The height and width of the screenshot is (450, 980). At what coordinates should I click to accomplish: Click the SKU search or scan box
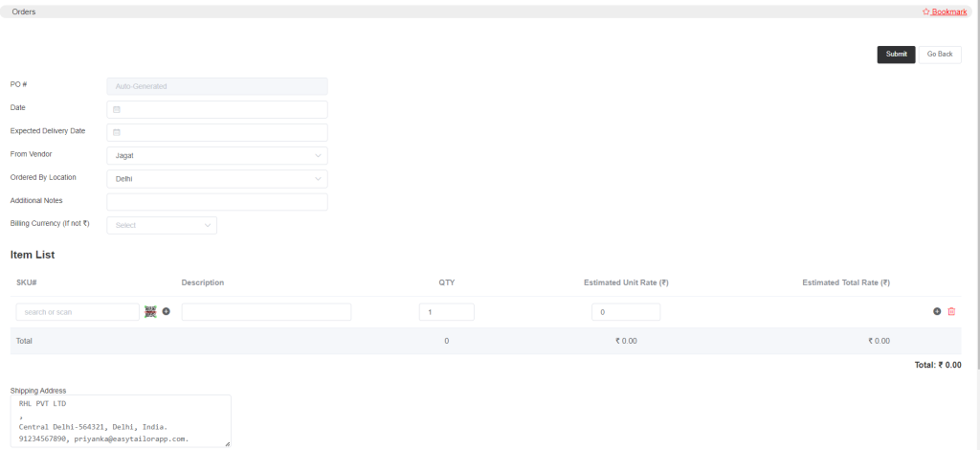[x=78, y=312]
